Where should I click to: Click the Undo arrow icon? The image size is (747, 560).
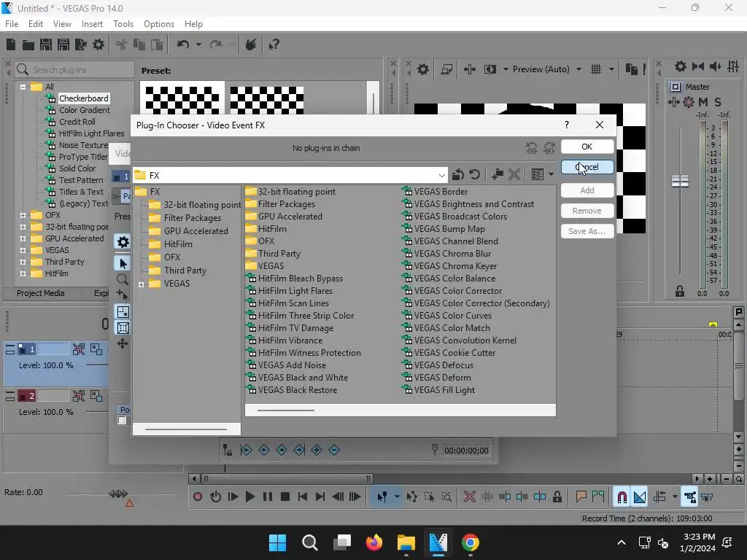click(x=183, y=44)
